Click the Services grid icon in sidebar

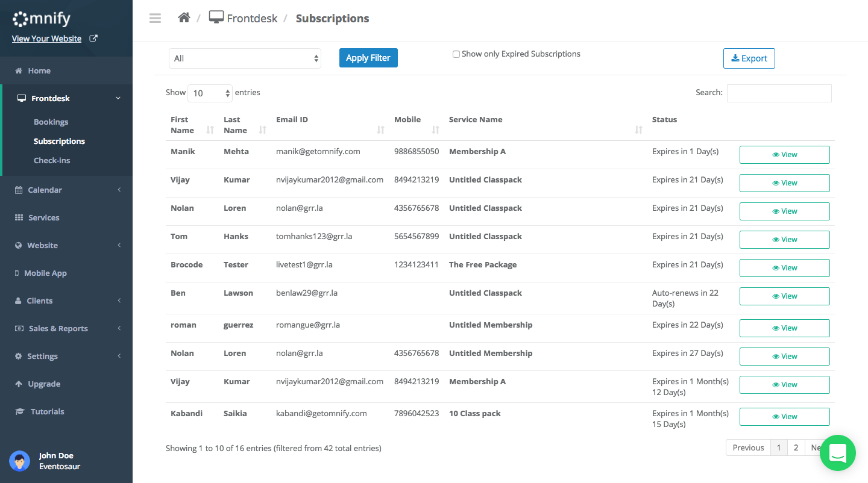19,217
